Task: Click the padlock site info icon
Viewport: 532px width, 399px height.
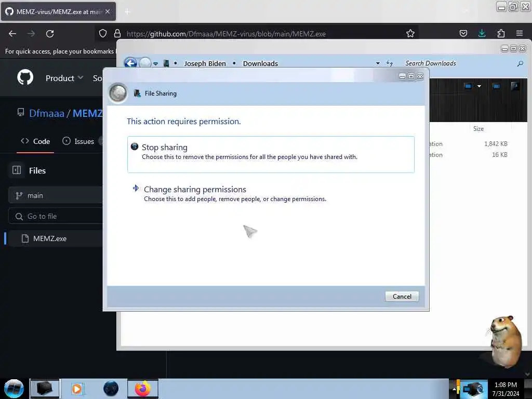Action: (117, 34)
